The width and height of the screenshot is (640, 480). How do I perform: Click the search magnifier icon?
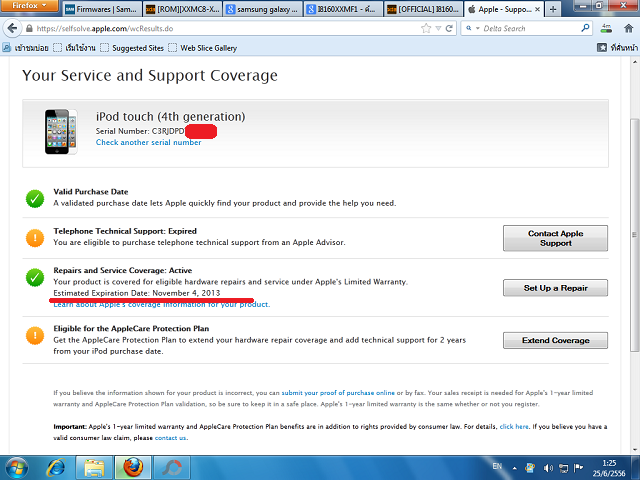[x=585, y=28]
